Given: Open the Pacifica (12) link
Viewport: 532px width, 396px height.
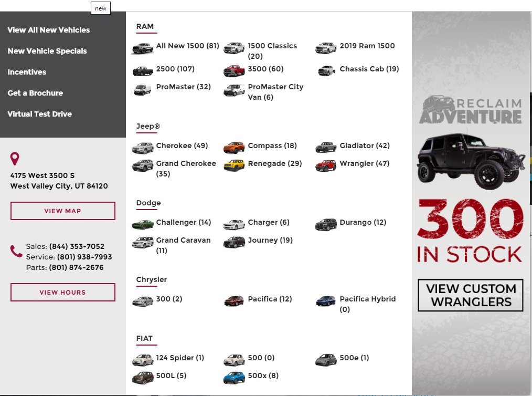Looking at the screenshot, I should [x=270, y=299].
